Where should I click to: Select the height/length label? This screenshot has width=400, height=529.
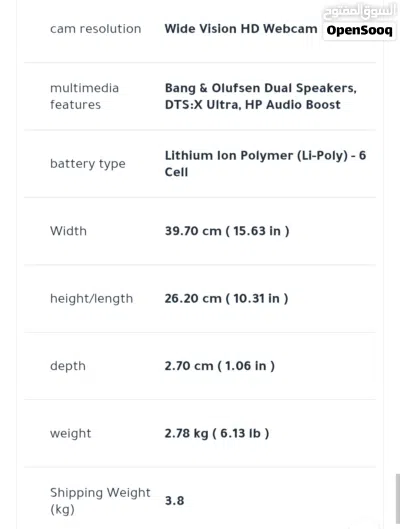[x=91, y=299]
